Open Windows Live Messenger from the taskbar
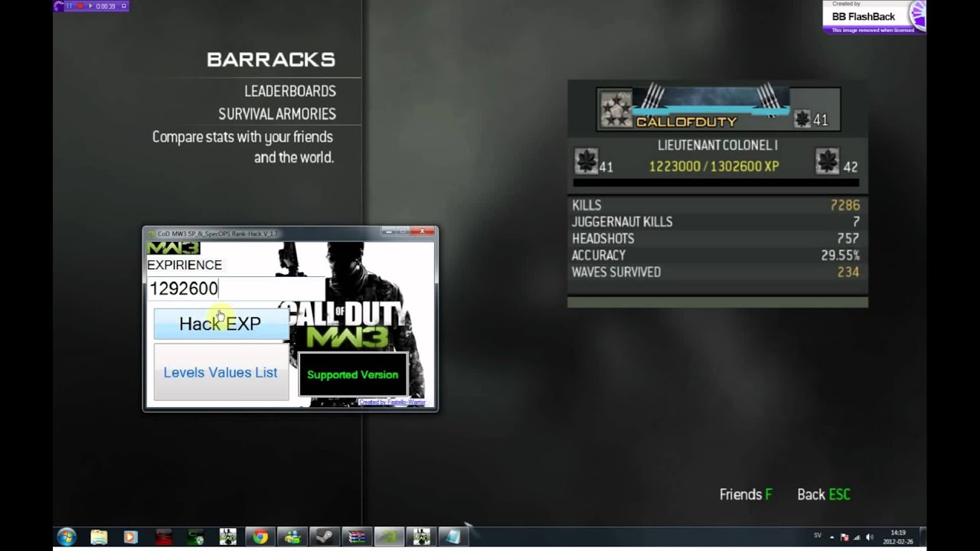The image size is (980, 551). [x=293, y=537]
